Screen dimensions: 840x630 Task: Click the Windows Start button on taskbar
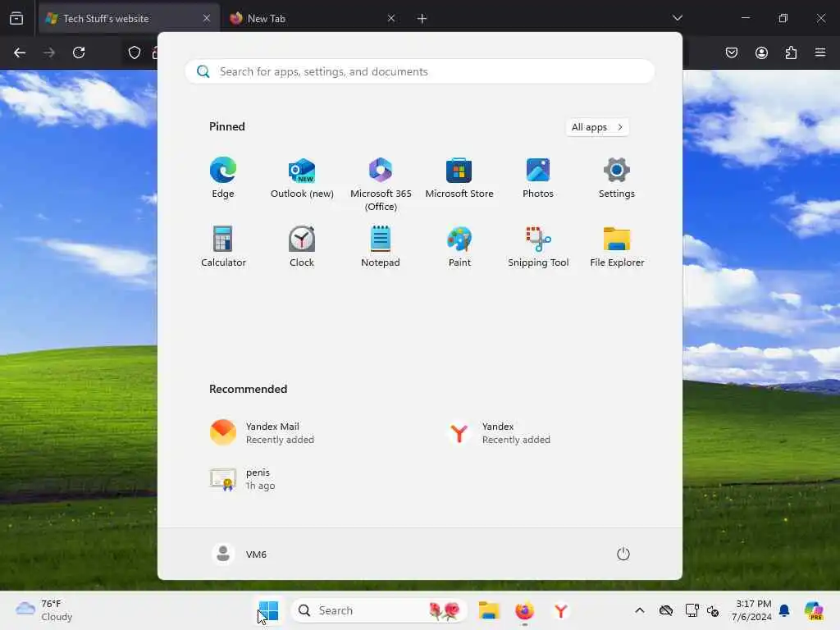268,610
